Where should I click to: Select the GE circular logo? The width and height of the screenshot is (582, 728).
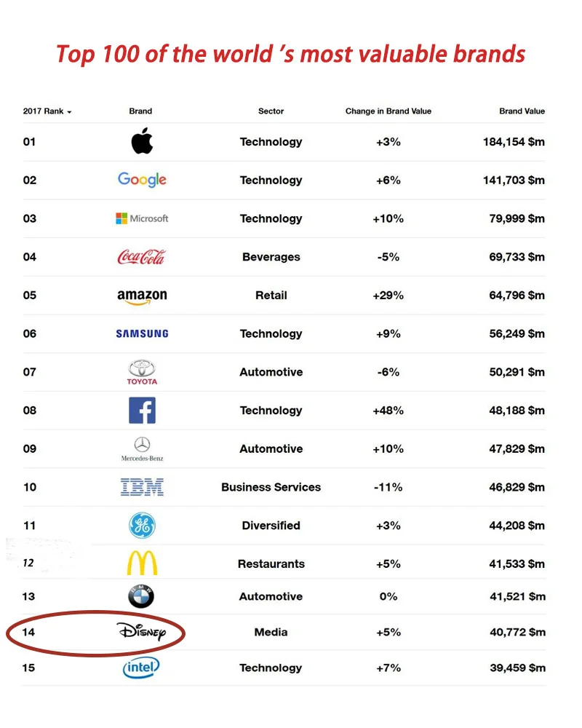coord(142,526)
